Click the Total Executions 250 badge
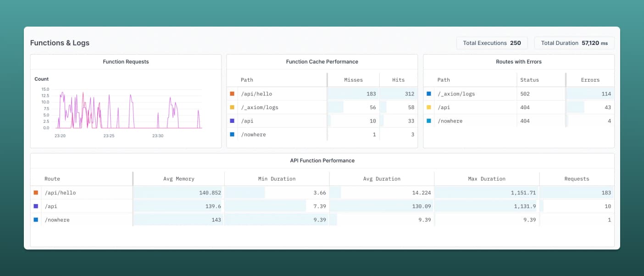Screen dimensions: 644x276 click(x=492, y=43)
